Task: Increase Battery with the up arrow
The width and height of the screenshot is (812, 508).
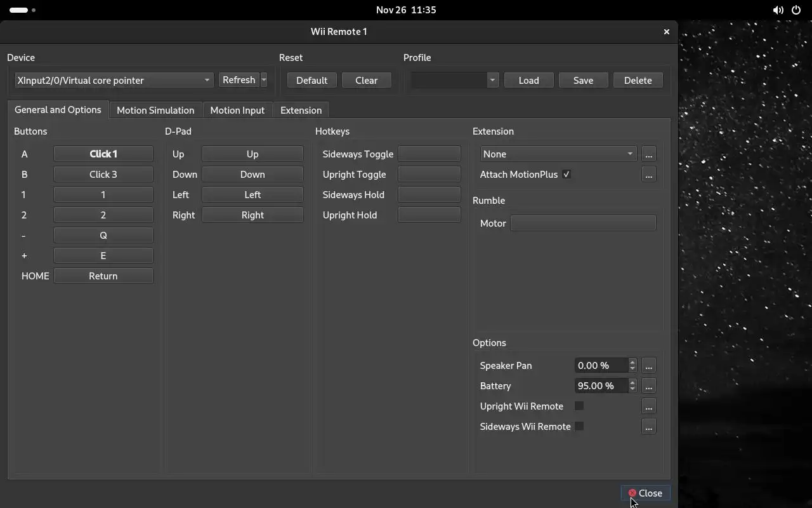Action: click(x=632, y=382)
